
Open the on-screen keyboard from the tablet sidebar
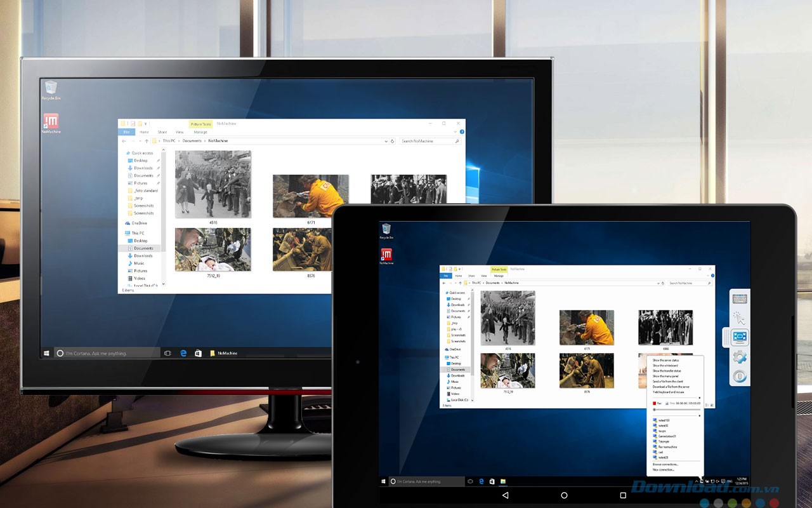[x=739, y=298]
